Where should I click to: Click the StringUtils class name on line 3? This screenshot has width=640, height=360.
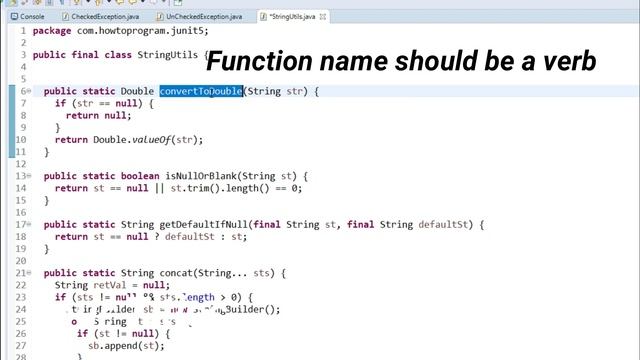pyautogui.click(x=167, y=55)
